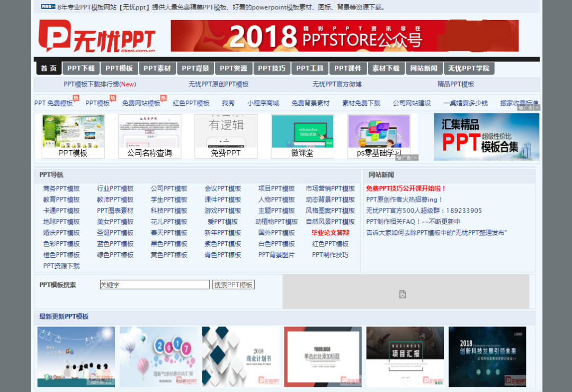Image resolution: width=572 pixels, height=392 pixels.
Task: Open the YOURLOGO red frame template thumbnail
Action: [x=323, y=357]
